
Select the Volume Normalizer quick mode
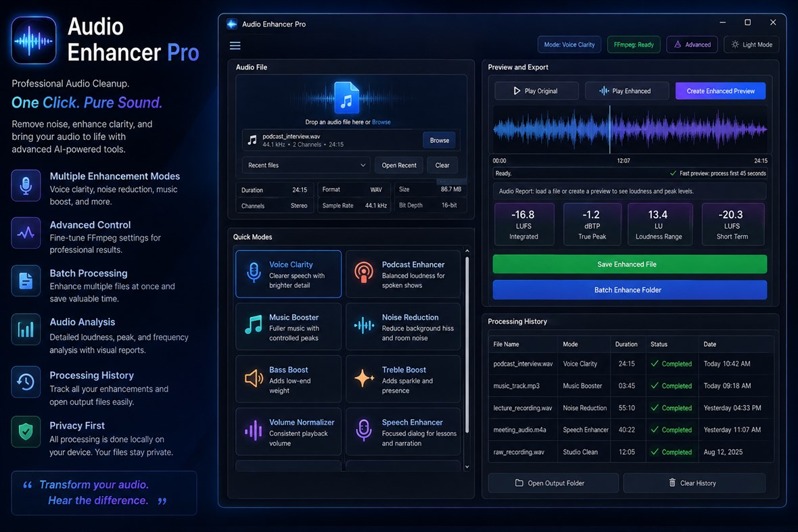pos(289,431)
